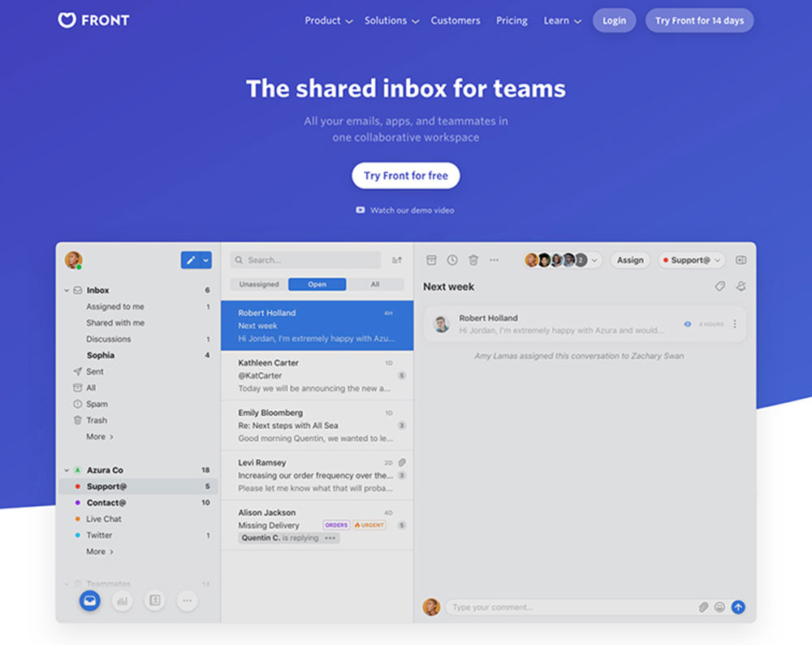Viewport: 812px width, 645px height.
Task: Select the Support@ inbox
Action: coord(138,487)
